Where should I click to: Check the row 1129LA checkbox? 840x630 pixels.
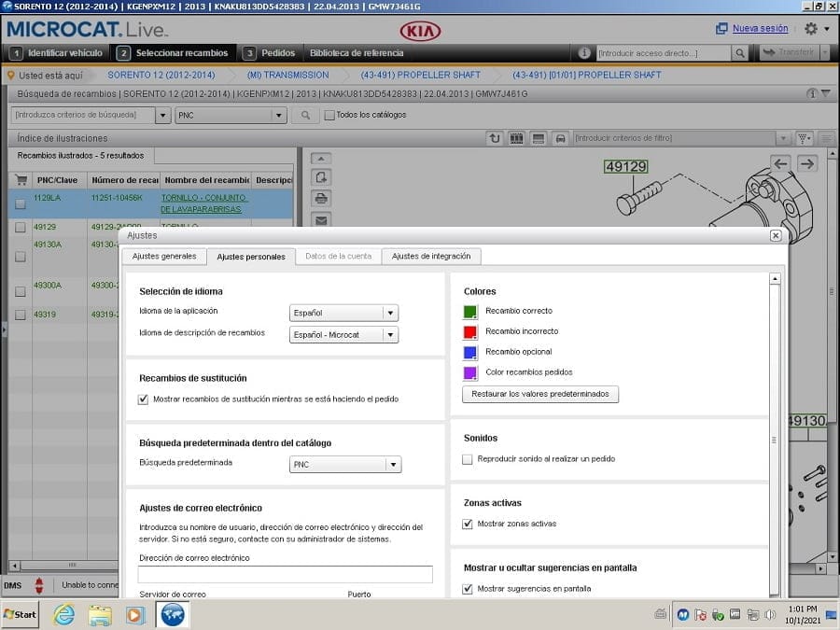21,203
